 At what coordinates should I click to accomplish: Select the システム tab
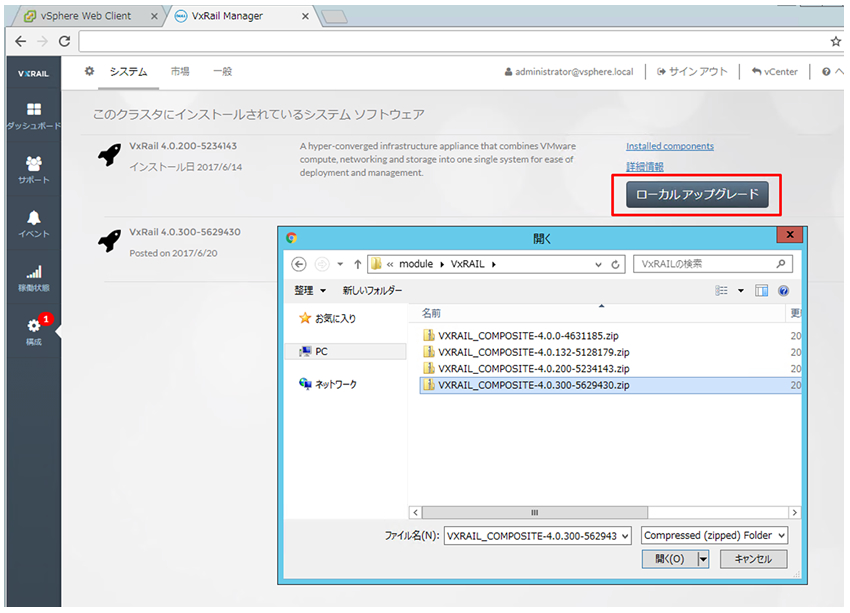[x=128, y=72]
